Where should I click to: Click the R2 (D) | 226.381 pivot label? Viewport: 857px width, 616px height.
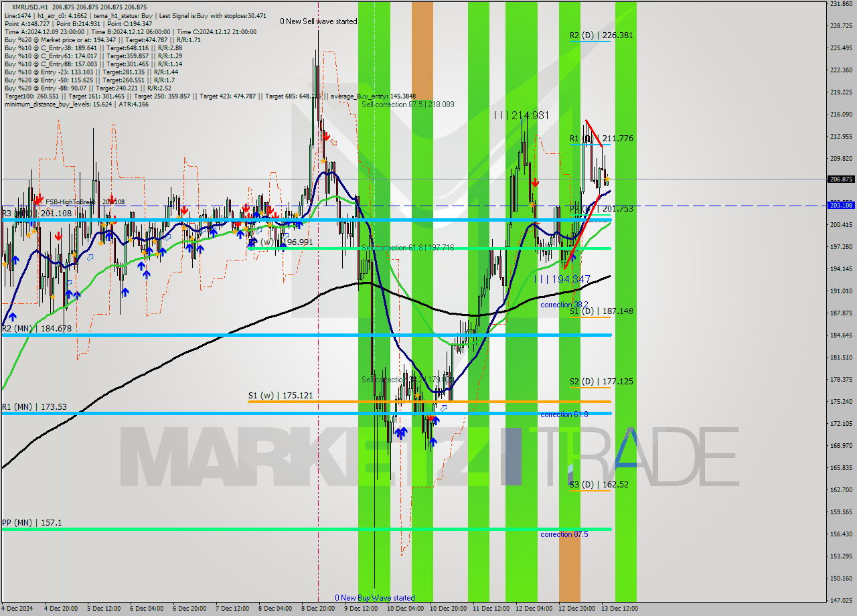point(601,35)
